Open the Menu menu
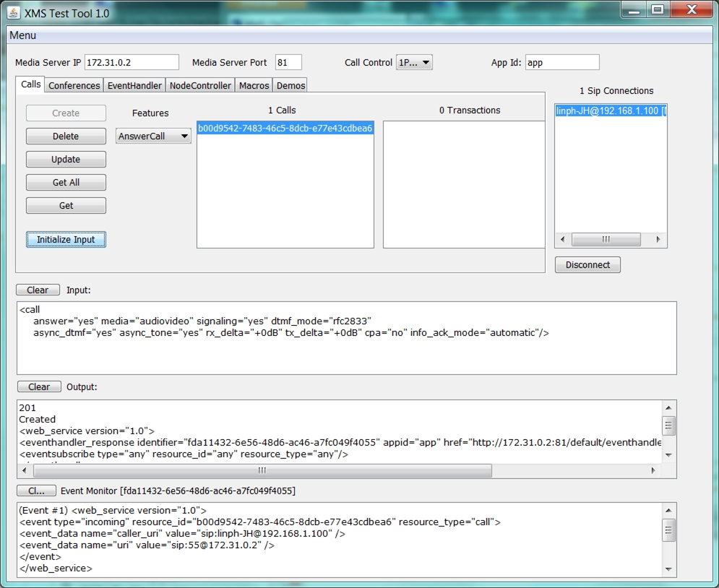The width and height of the screenshot is (719, 588). tap(22, 35)
